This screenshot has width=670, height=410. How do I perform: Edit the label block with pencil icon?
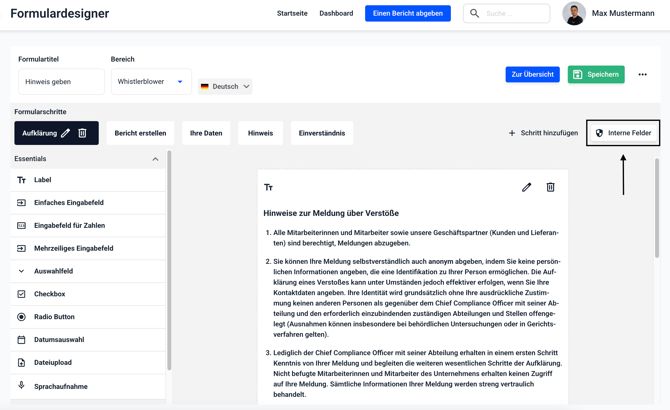527,187
